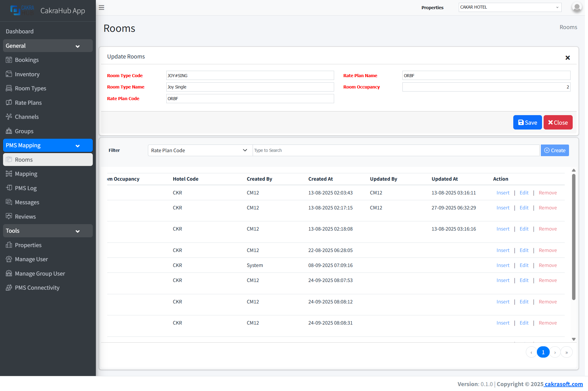Image resolution: width=588 pixels, height=391 pixels.
Task: Open Inventory from the sidebar
Action: 27,74
